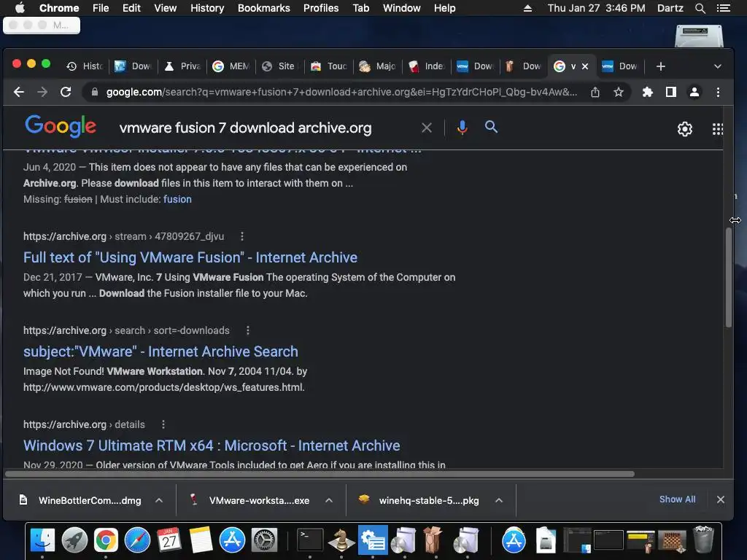This screenshot has width=747, height=560.
Task: Switch to the Majo tab
Action: click(378, 66)
